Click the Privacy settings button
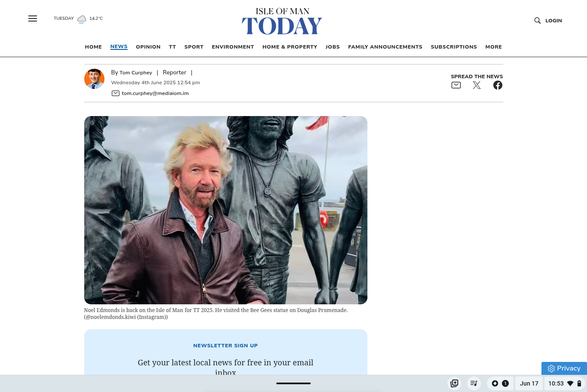The height and width of the screenshot is (392, 587). click(564, 368)
